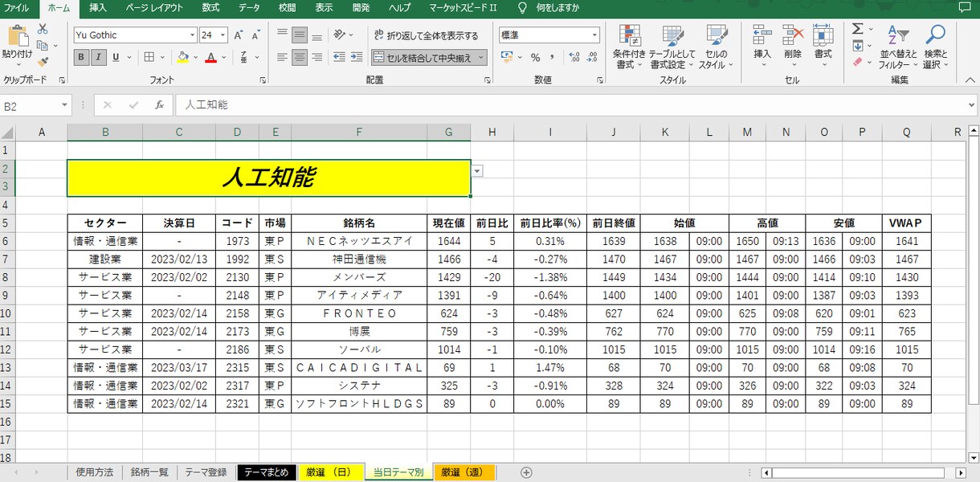
Task: Click the decrease decimal icon
Action: pyautogui.click(x=592, y=57)
